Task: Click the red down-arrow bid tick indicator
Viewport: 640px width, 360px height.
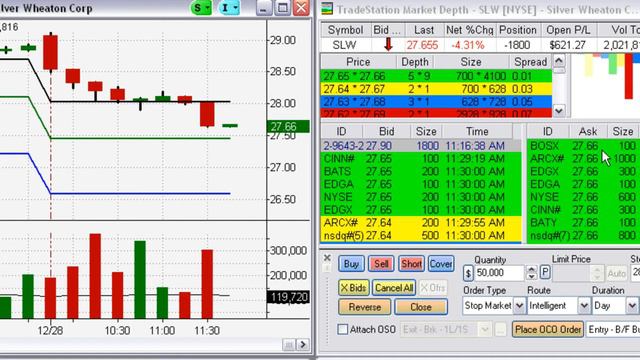Action: [388, 44]
